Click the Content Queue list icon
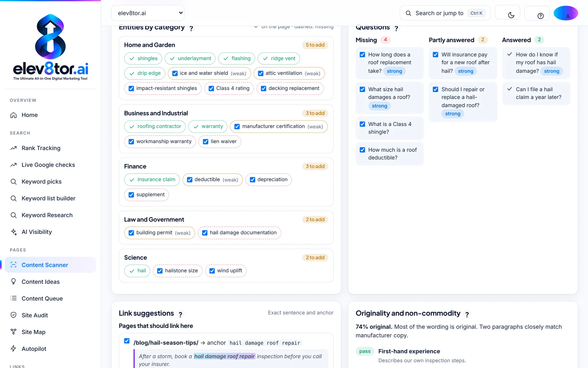This screenshot has height=368, width=588. (x=14, y=298)
